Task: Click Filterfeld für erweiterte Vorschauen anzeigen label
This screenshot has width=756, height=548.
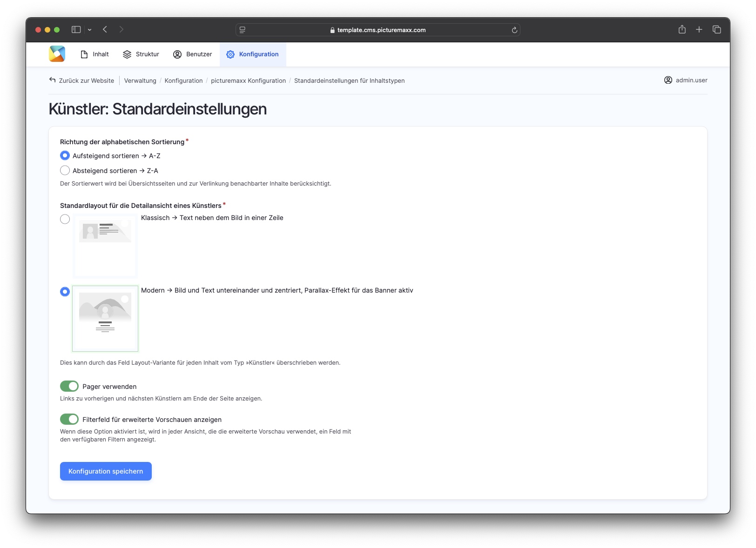Action: click(x=152, y=420)
